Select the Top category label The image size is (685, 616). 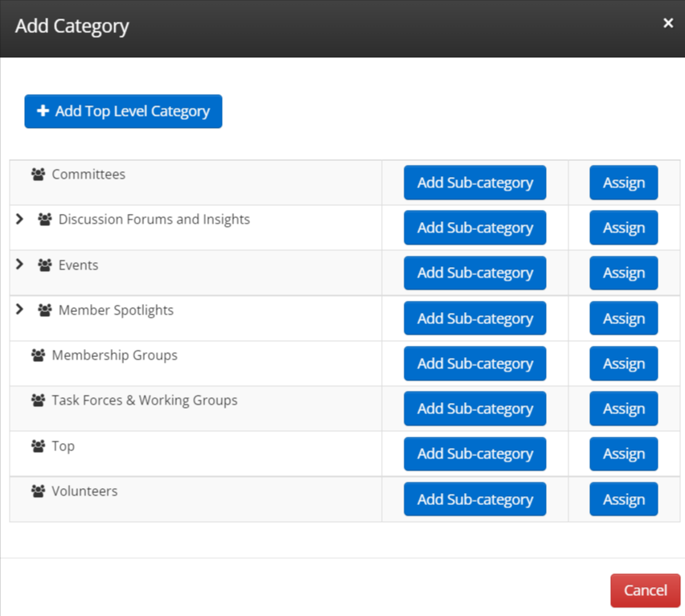[64, 446]
